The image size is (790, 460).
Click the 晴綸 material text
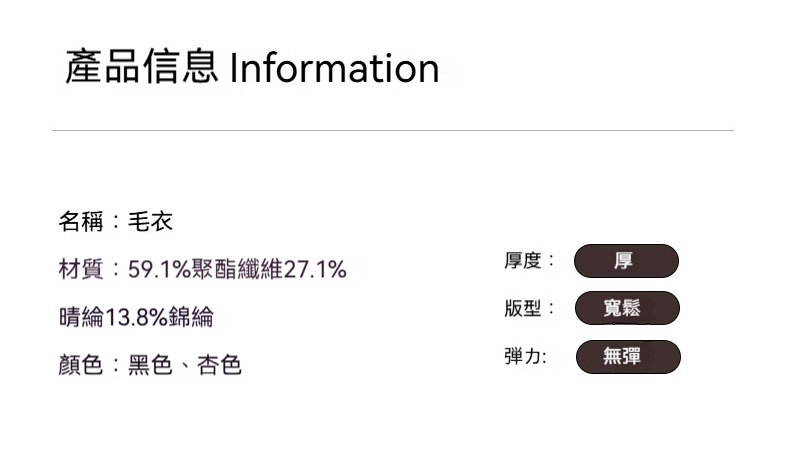pyautogui.click(x=81, y=317)
